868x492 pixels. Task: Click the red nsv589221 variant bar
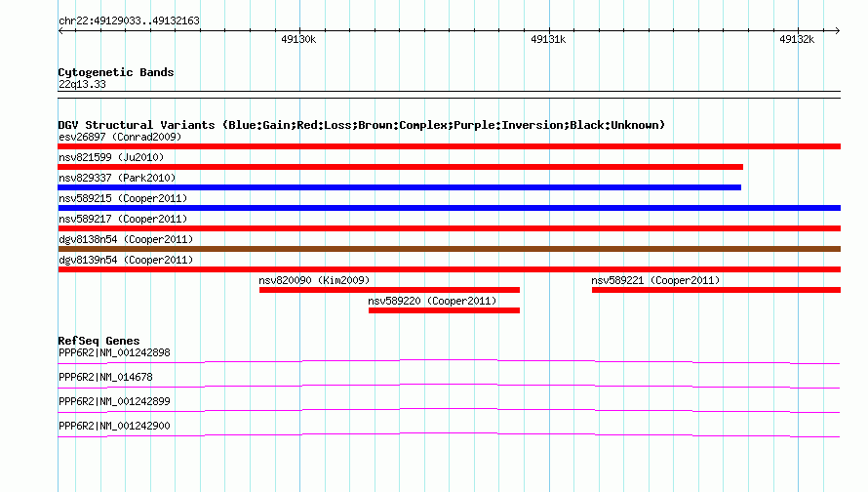pyautogui.click(x=716, y=290)
